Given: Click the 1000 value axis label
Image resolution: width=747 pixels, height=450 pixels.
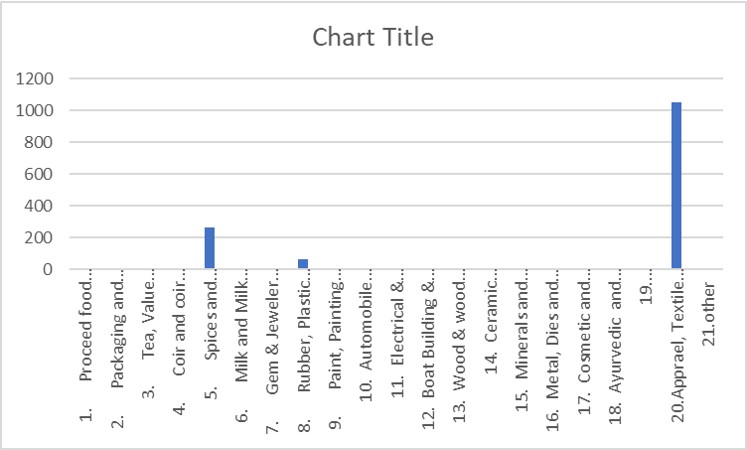Looking at the screenshot, I should [35, 110].
